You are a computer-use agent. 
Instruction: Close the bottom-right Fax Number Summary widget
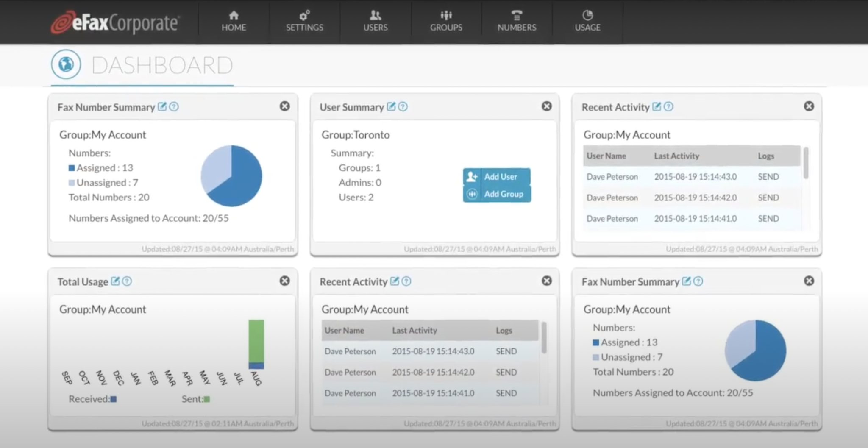(x=809, y=281)
